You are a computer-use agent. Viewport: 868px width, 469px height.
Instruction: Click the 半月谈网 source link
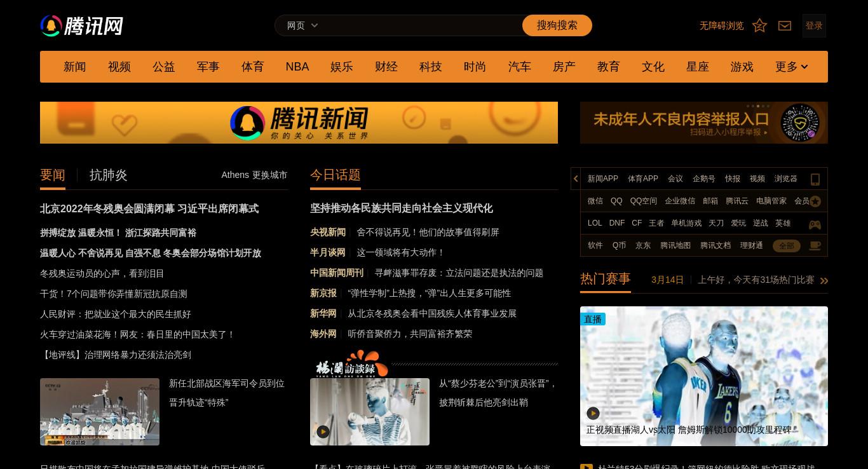(328, 252)
